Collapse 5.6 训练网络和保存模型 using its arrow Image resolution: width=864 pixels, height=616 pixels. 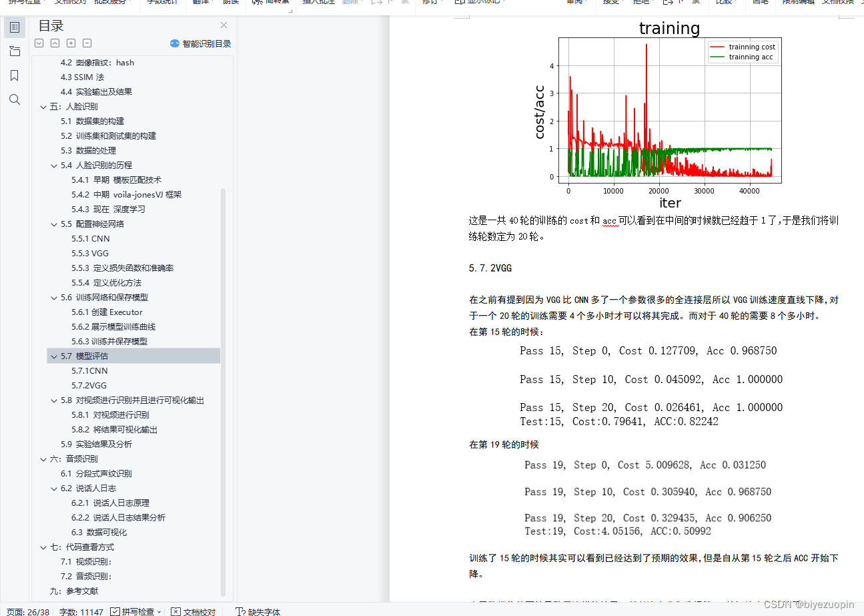[54, 298]
